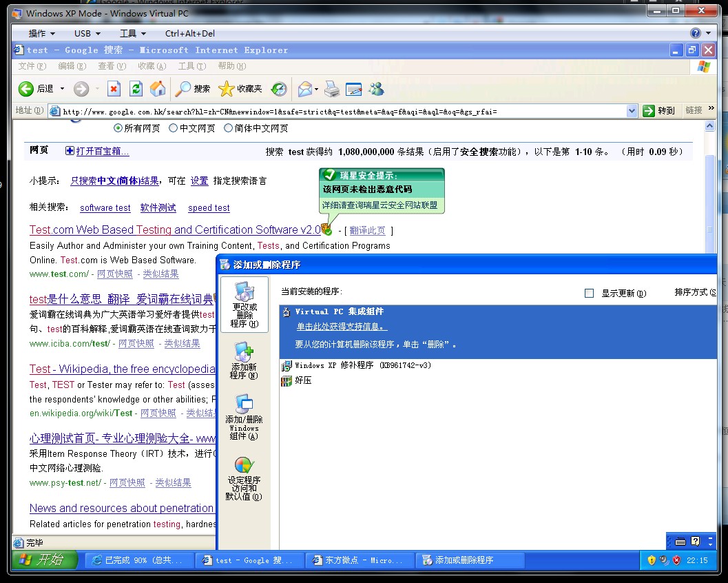Image resolution: width=728 pixels, height=583 pixels.
Task: Click the red Stop loading icon
Action: coord(114,89)
